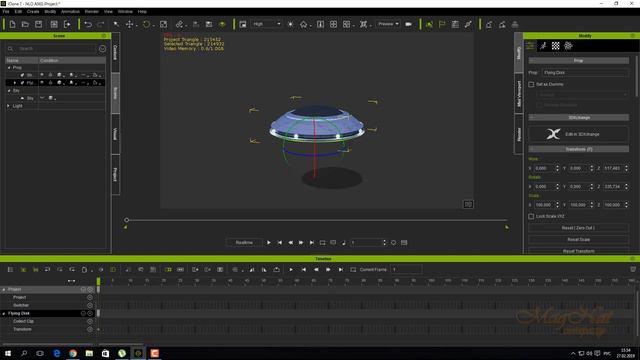Click the Prop name input field

point(585,73)
